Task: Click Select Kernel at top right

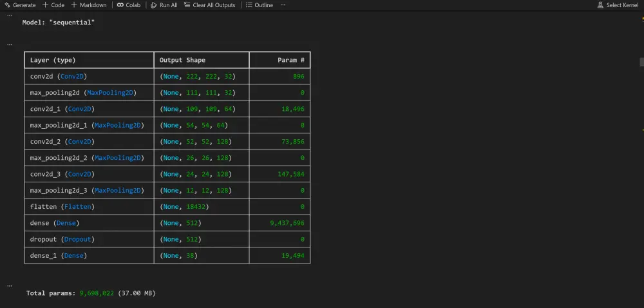Action: tap(618, 5)
